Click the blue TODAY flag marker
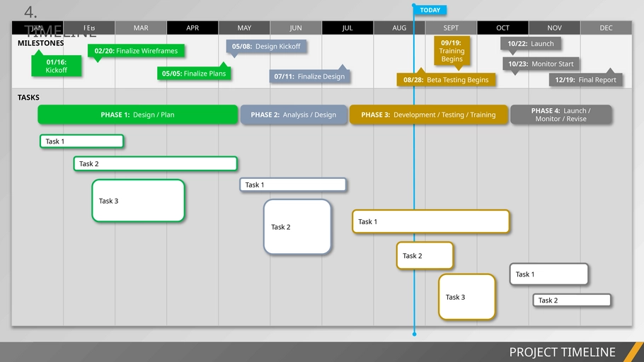Screen dimensions: 644x362 (430, 10)
